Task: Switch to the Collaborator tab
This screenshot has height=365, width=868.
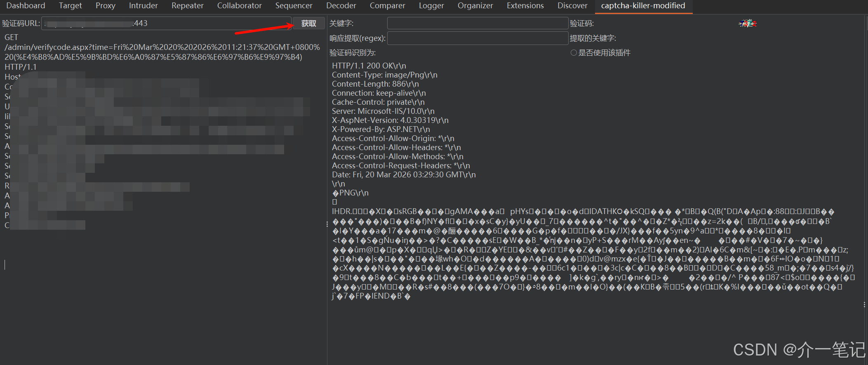Action: click(x=240, y=6)
